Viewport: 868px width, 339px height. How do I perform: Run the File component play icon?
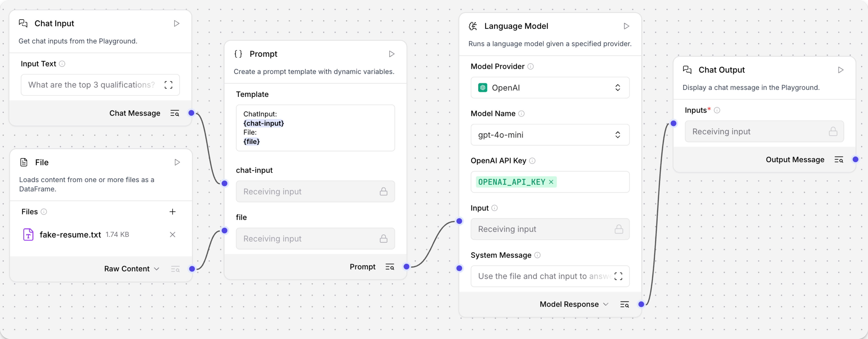tap(177, 162)
